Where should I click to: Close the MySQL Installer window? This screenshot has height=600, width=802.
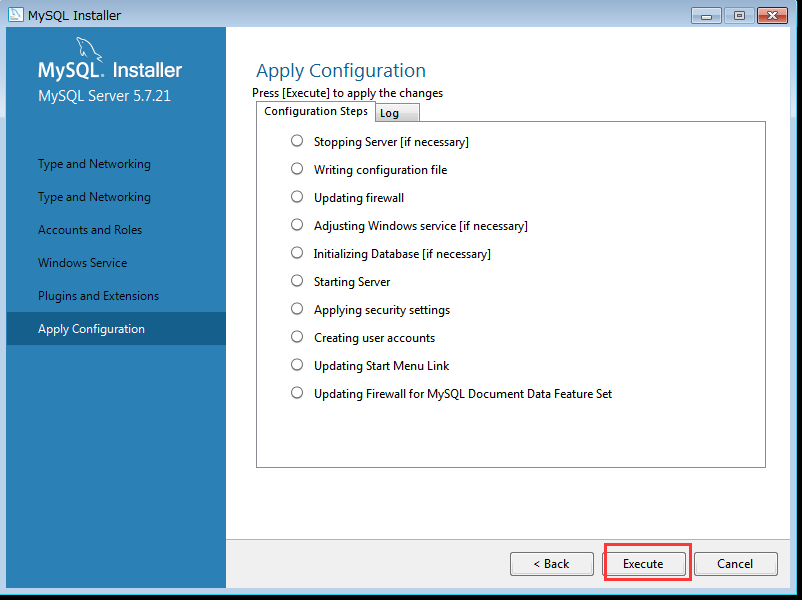point(772,16)
